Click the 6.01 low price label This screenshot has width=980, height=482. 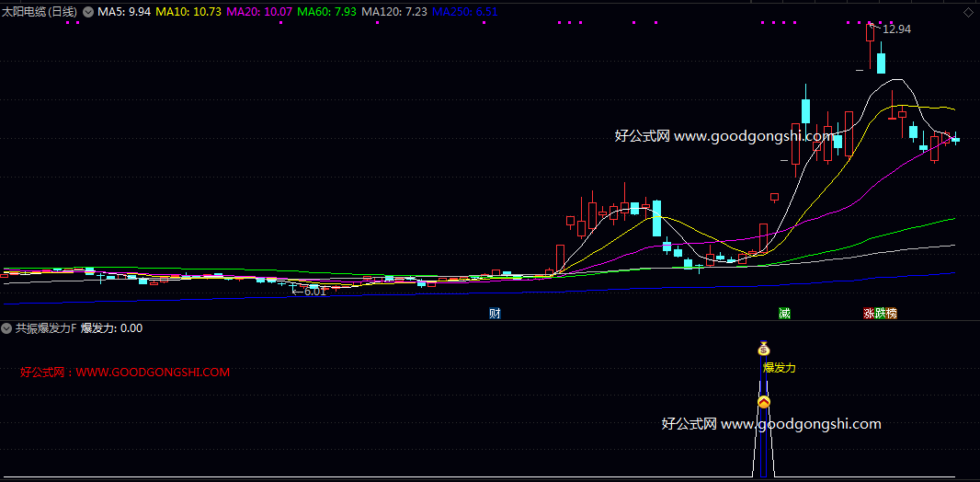(314, 292)
